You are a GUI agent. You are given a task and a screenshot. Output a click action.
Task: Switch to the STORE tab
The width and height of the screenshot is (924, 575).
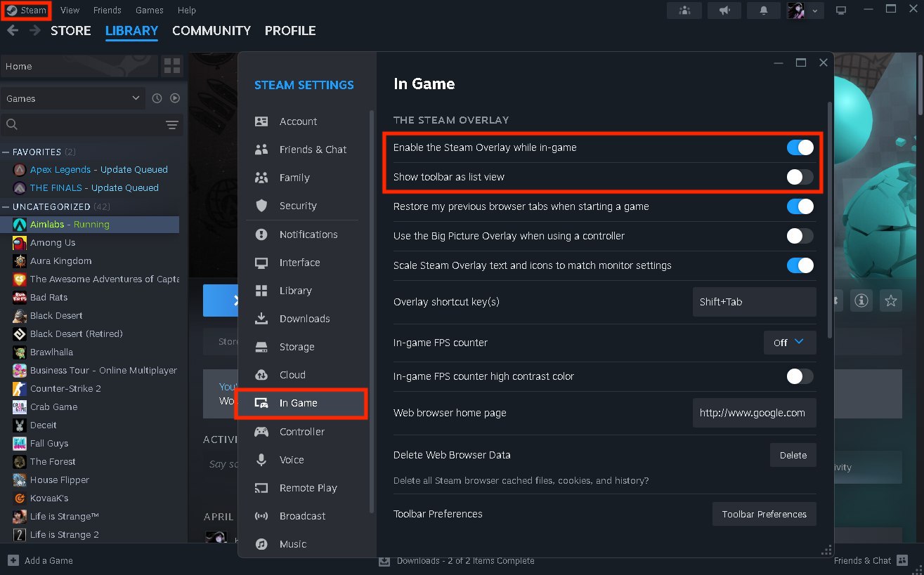click(x=70, y=30)
